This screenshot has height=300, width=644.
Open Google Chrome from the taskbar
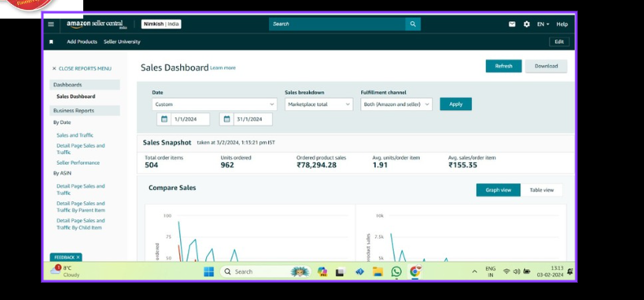(x=415, y=271)
